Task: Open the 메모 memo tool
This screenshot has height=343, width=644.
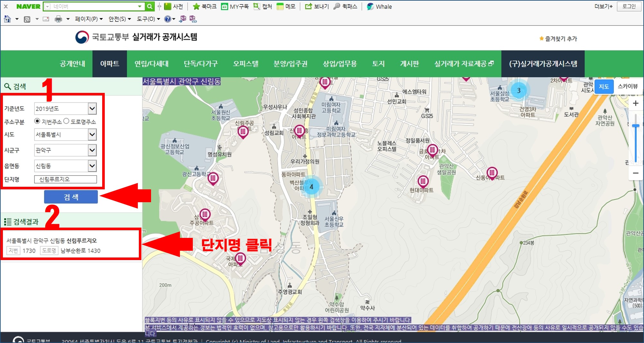Action: point(286,6)
